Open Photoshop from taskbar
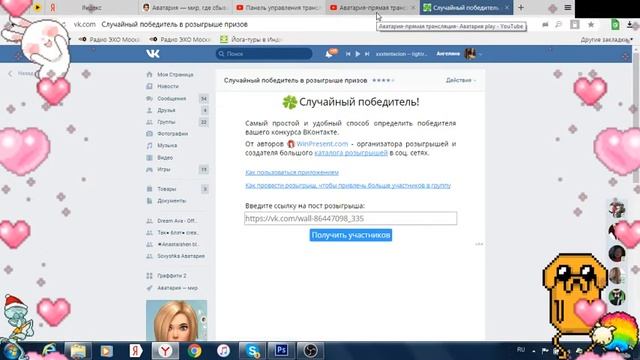640x360 pixels. 281,351
